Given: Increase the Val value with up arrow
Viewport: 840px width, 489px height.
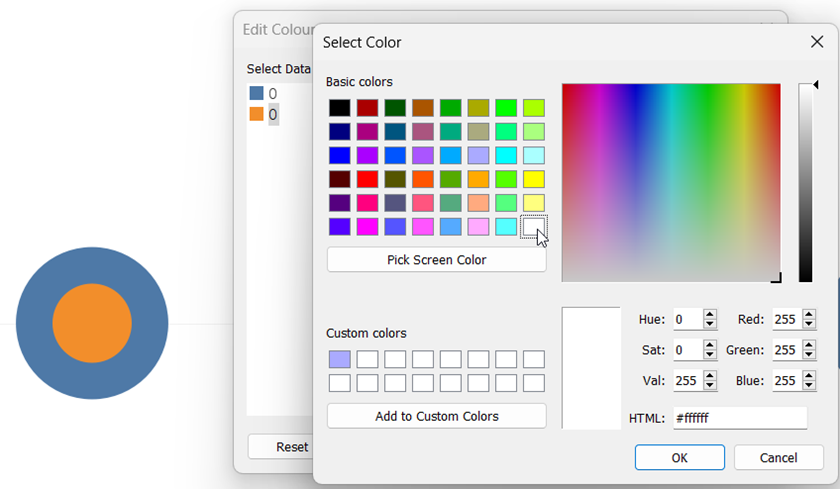Looking at the screenshot, I should pos(710,376).
